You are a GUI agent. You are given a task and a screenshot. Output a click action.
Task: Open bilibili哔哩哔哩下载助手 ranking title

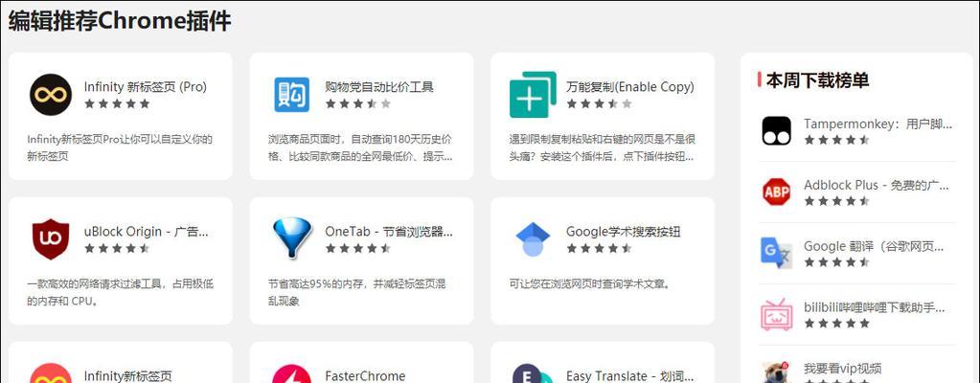click(875, 307)
